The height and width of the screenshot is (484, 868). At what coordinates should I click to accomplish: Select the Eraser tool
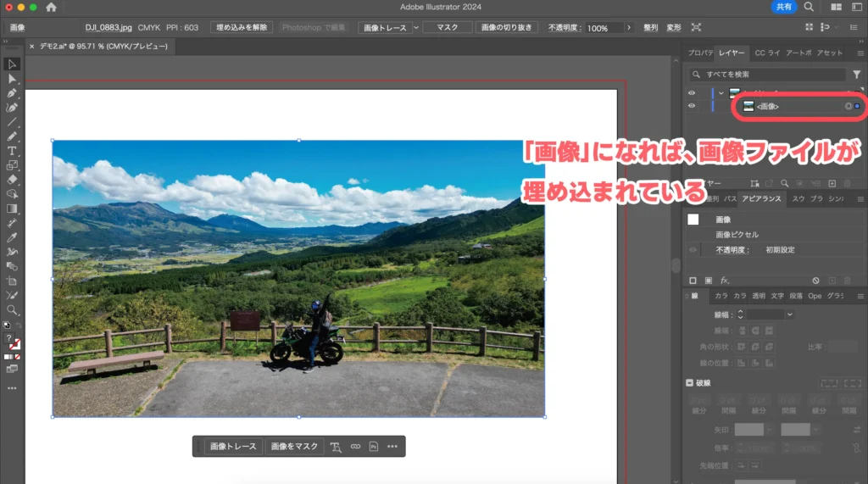12,180
